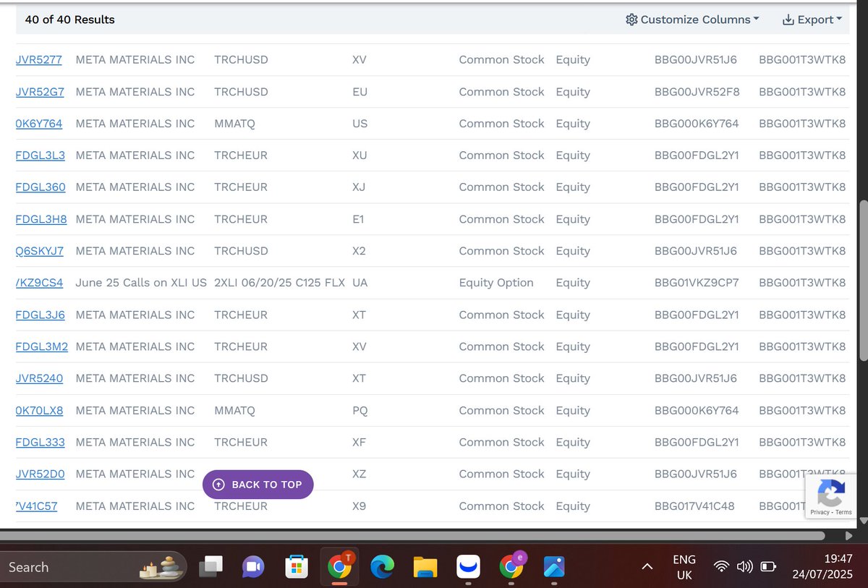Open the FDGL3M2 identifier link

point(42,346)
